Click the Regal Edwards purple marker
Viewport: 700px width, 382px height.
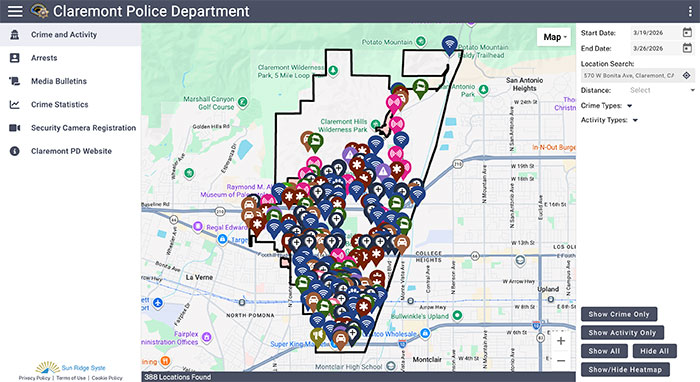point(198,227)
